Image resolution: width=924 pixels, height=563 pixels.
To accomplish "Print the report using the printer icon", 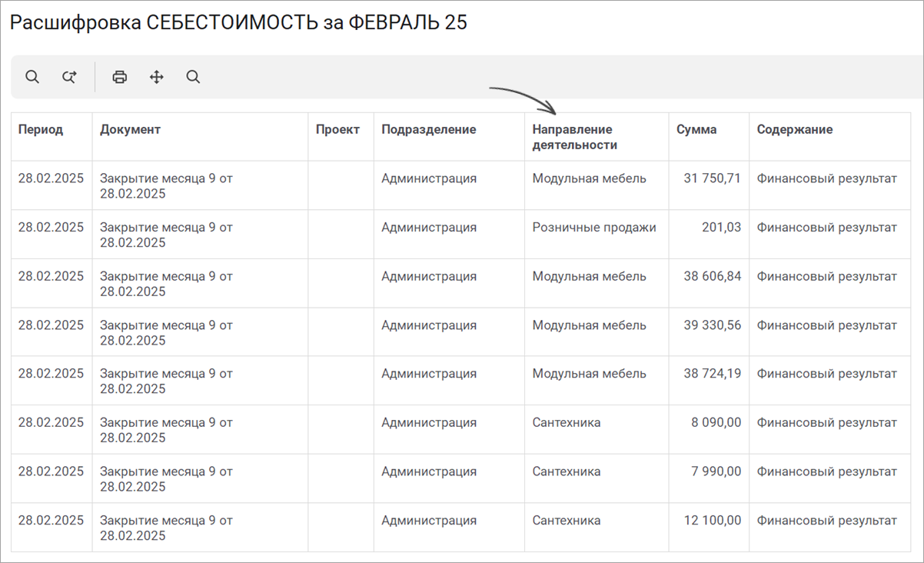I will pyautogui.click(x=119, y=77).
